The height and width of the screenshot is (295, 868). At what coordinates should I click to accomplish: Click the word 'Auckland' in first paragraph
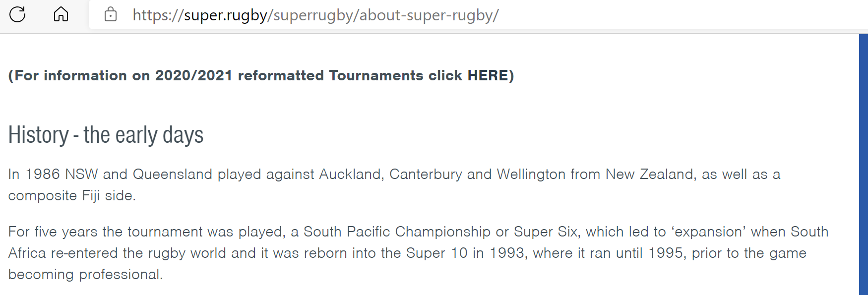tap(351, 174)
